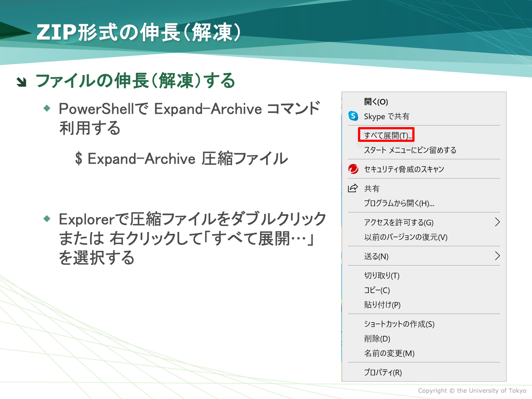Expand the アクセスを許可する submenu arrow
532x399 pixels.
pyautogui.click(x=497, y=222)
